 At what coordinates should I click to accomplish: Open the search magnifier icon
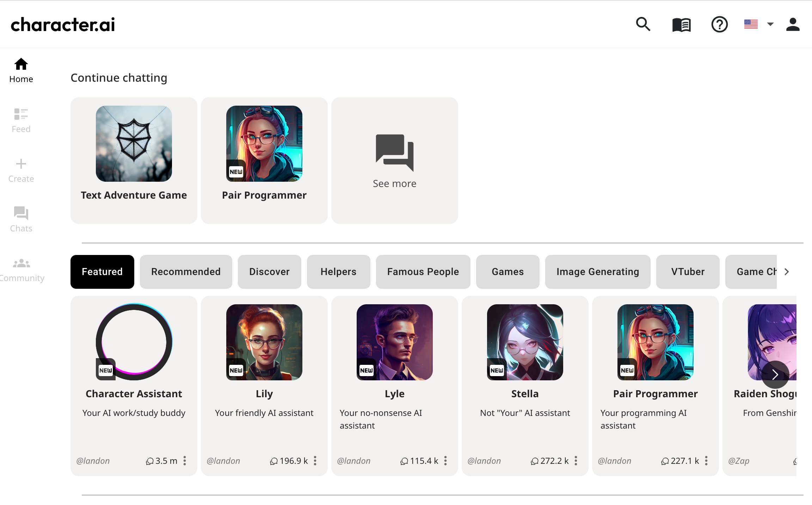(643, 24)
